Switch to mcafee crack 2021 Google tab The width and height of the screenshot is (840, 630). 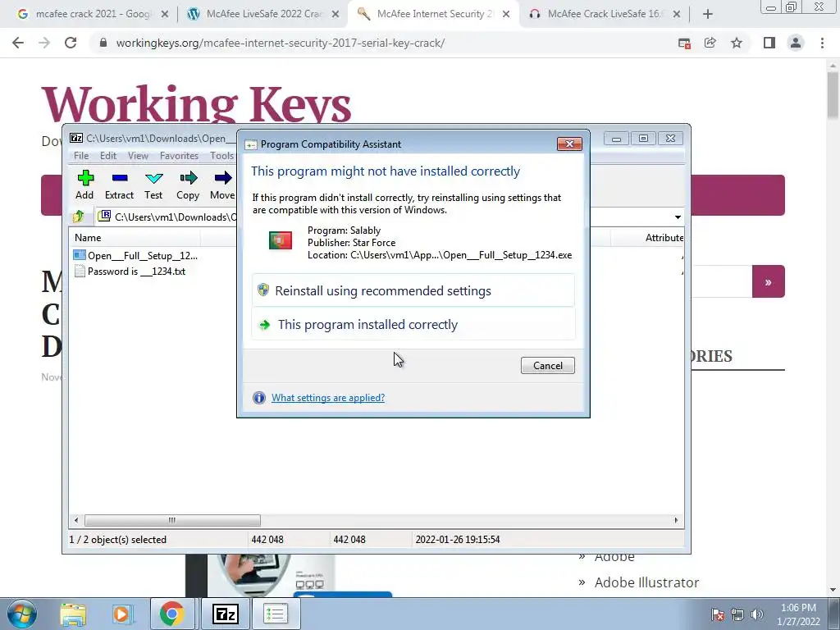(93, 15)
